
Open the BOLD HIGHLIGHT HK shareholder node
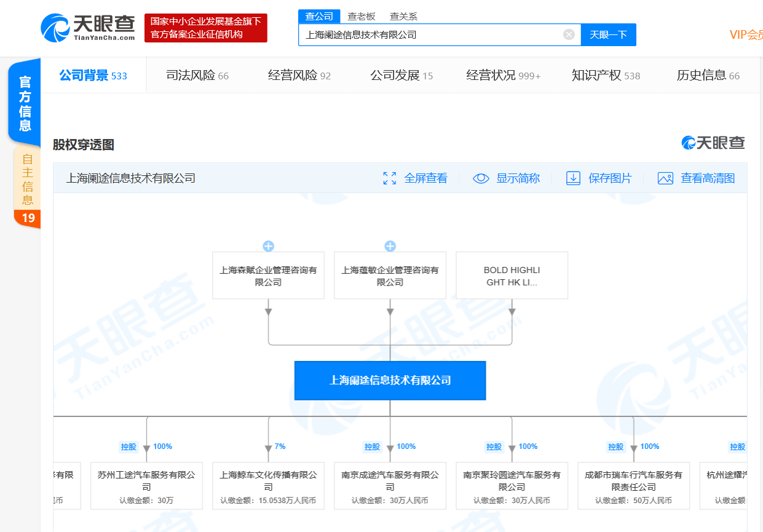tap(512, 276)
